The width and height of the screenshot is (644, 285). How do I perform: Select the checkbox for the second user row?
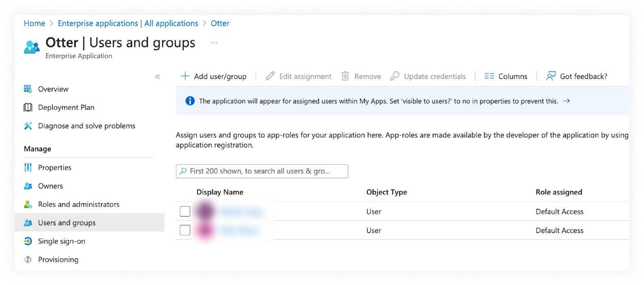pyautogui.click(x=185, y=230)
